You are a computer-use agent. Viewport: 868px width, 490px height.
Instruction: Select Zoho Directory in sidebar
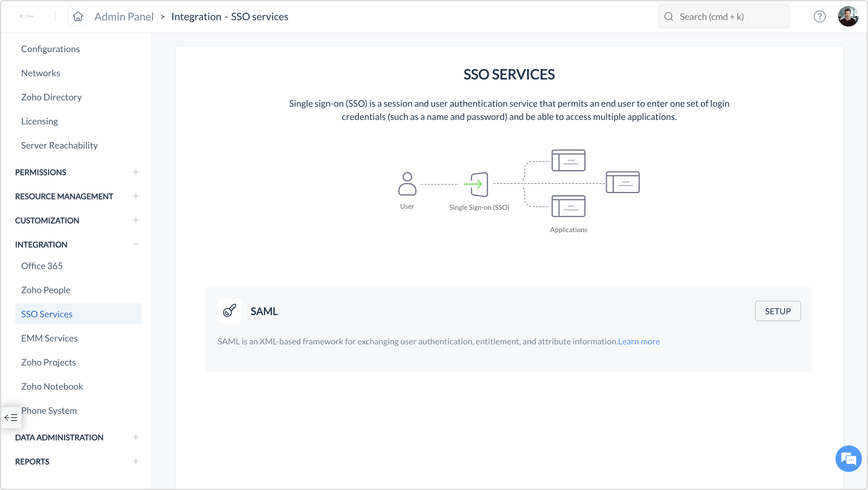[51, 97]
